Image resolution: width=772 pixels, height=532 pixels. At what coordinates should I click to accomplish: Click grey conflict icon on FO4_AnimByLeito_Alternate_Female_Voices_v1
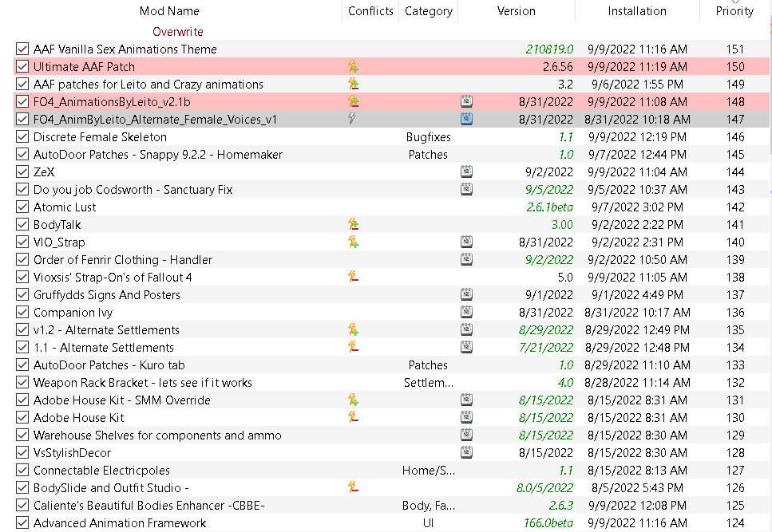pyautogui.click(x=351, y=119)
